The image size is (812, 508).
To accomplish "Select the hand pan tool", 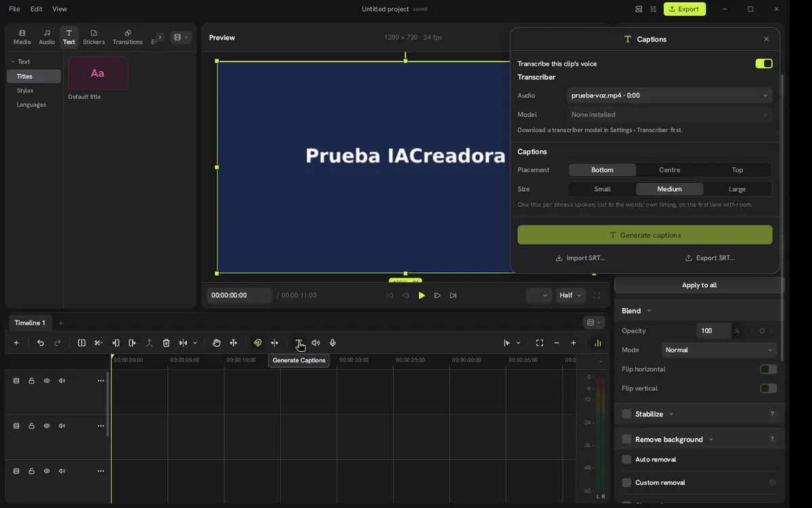I will [217, 343].
